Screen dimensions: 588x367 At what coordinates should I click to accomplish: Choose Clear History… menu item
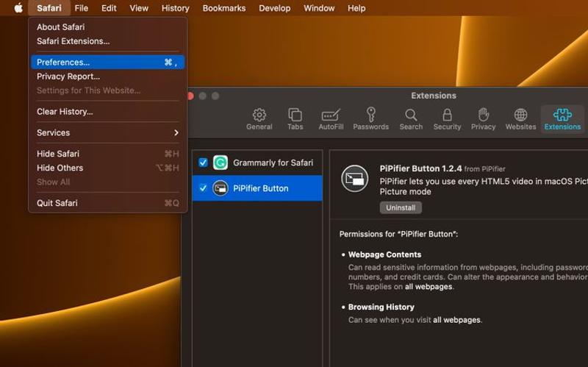click(107, 112)
